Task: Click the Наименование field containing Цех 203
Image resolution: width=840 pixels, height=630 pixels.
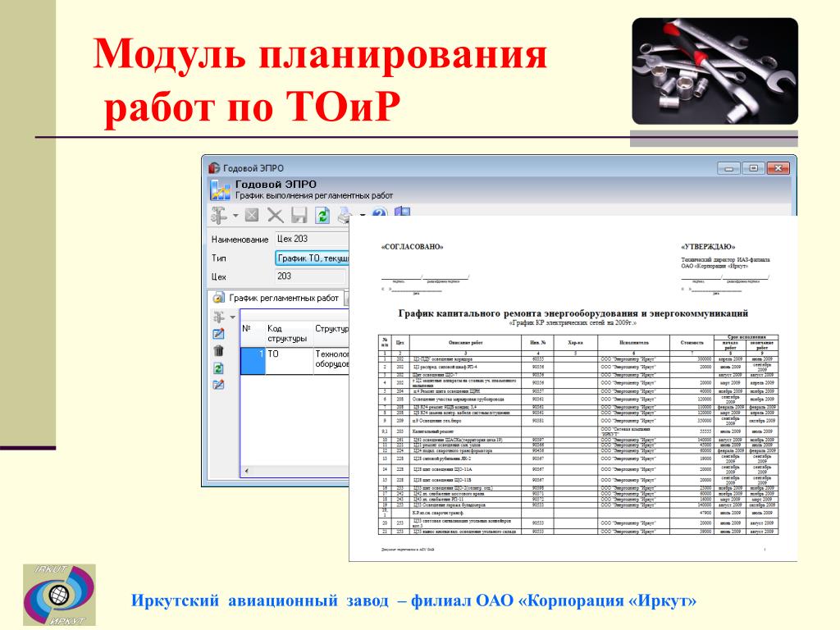Action: point(311,239)
